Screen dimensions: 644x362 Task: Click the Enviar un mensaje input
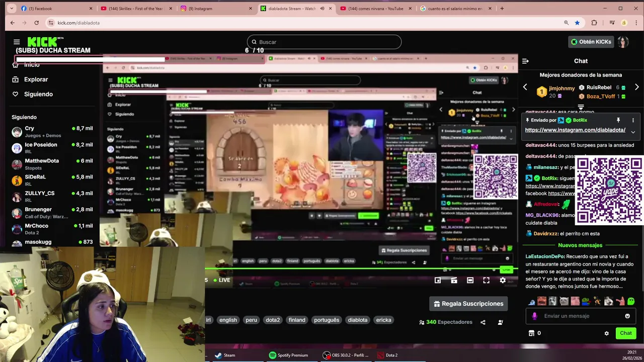click(581, 316)
